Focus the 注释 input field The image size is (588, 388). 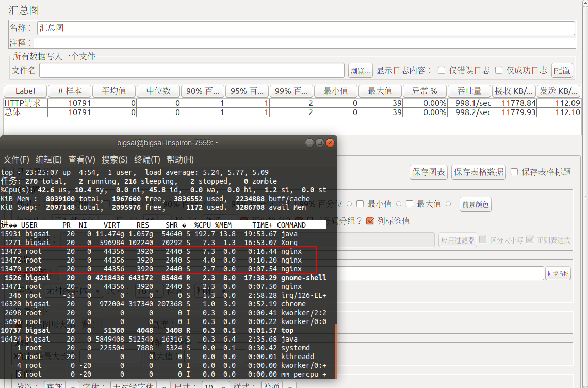tap(305, 43)
